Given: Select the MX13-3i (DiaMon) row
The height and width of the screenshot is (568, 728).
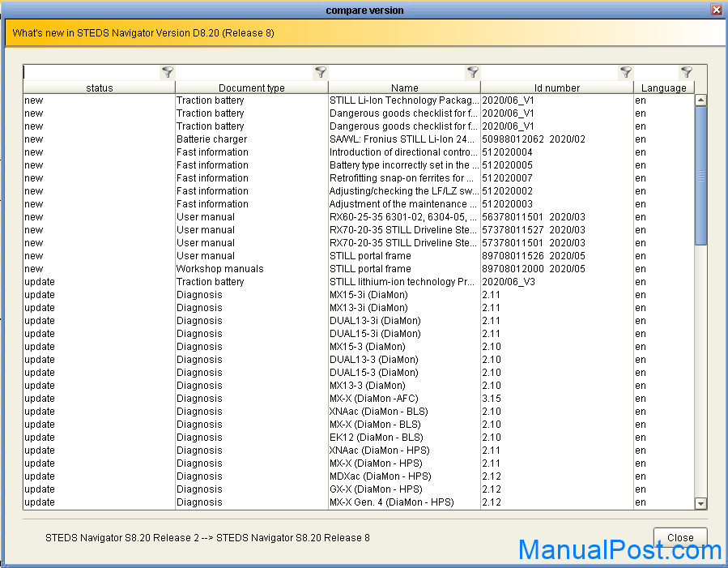Looking at the screenshot, I should [x=359, y=309].
